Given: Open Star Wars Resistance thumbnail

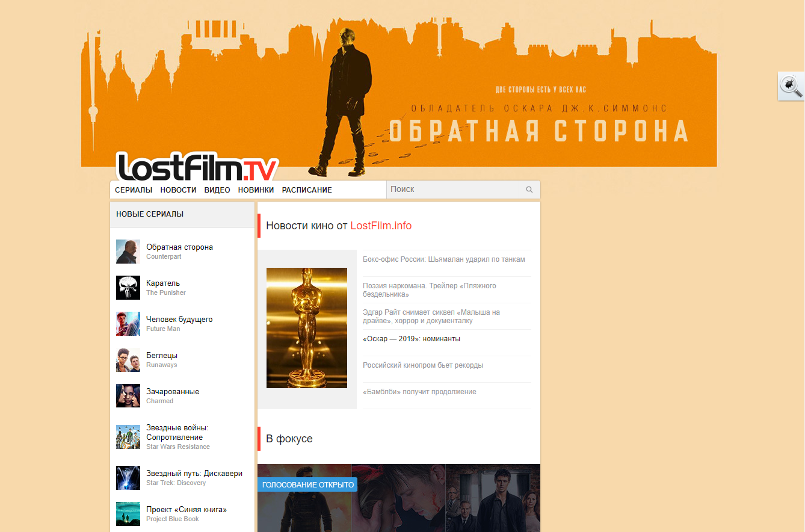Looking at the screenshot, I should point(128,437).
